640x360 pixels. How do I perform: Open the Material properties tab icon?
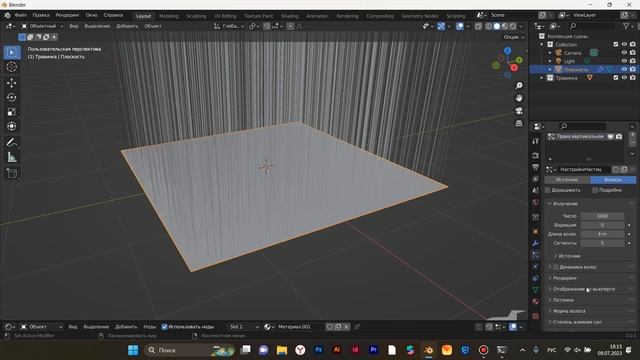[x=536, y=302]
